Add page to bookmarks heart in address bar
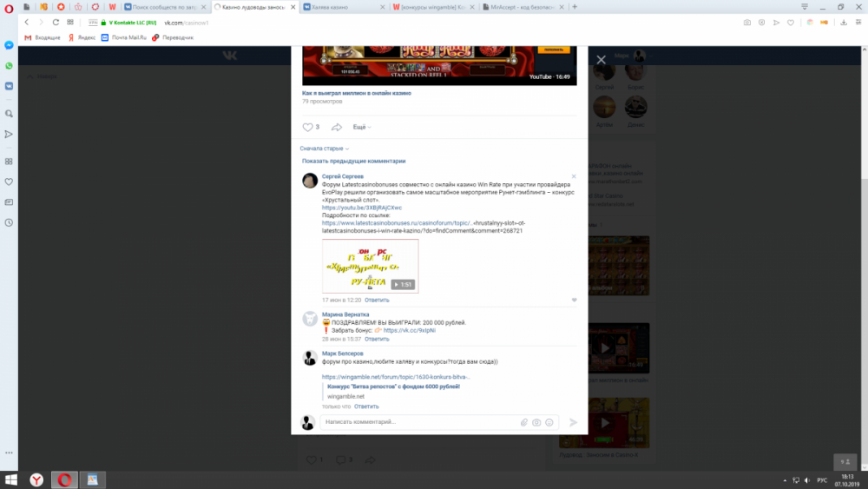The width and height of the screenshot is (868, 489). [x=791, y=23]
